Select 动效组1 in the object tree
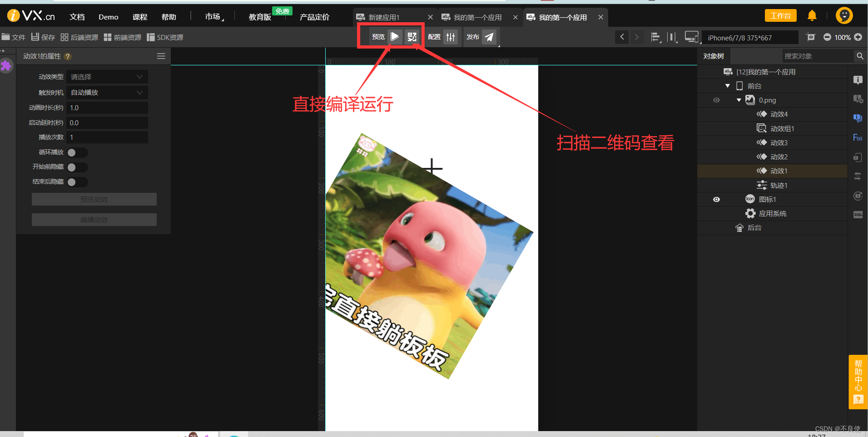 (x=772, y=128)
